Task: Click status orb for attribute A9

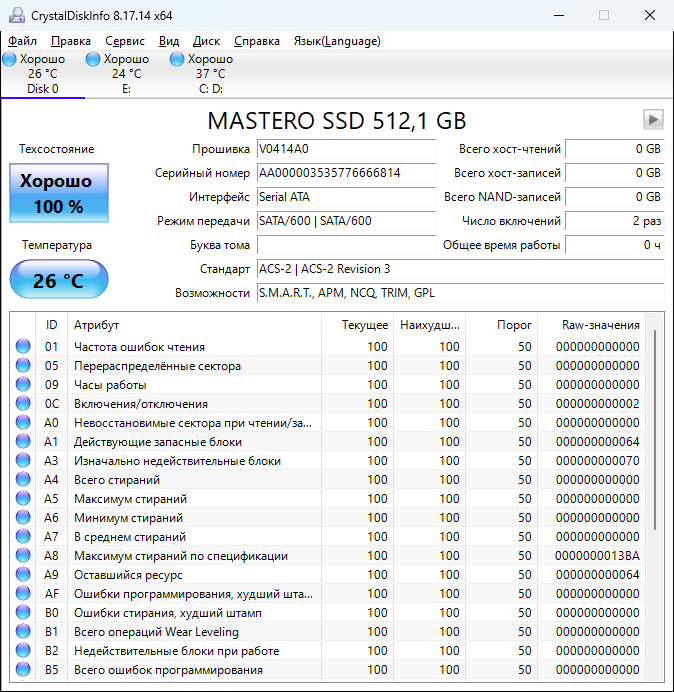Action: 23,574
